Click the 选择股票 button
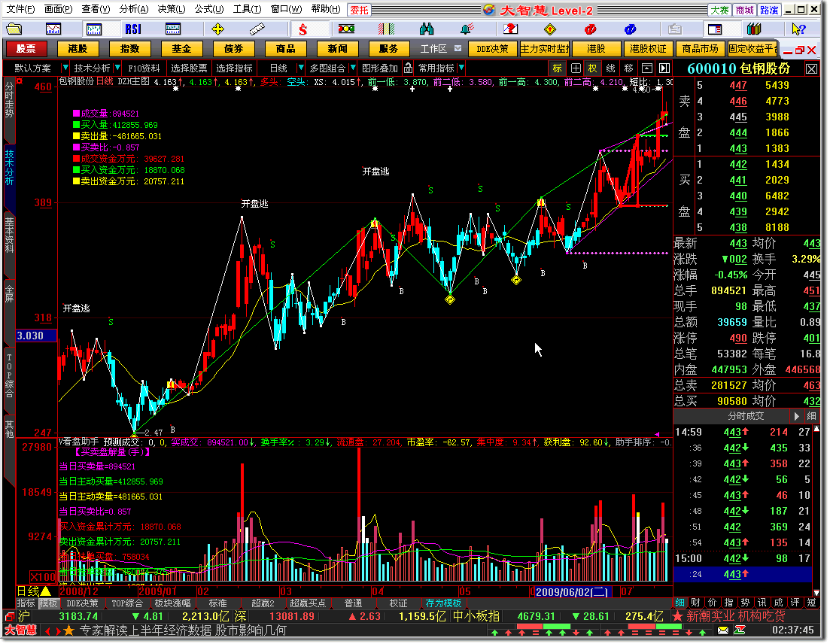Viewport: 830px width, 644px height. click(x=189, y=68)
